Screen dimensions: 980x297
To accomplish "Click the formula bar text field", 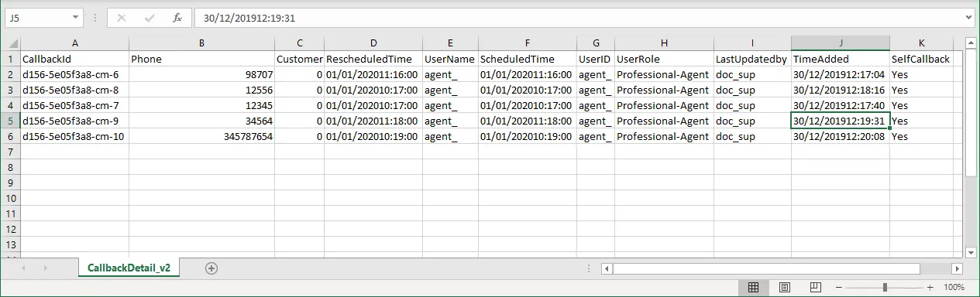I will coord(578,17).
